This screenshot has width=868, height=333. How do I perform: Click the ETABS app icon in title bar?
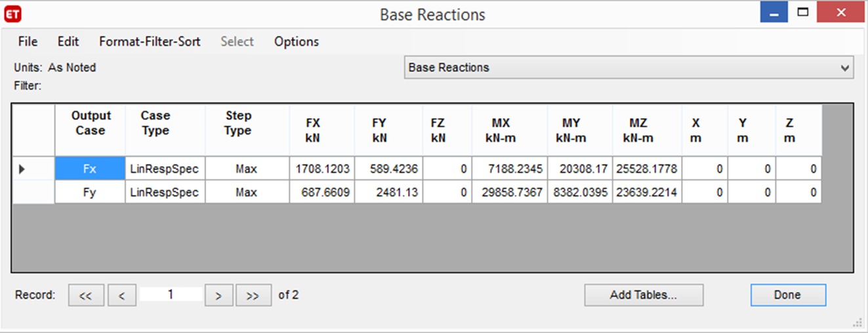coord(12,14)
